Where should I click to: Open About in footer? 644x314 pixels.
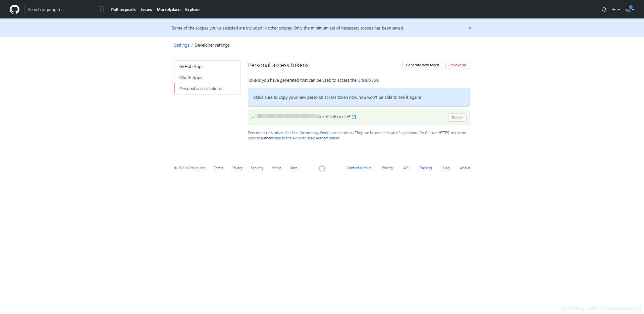point(465,168)
